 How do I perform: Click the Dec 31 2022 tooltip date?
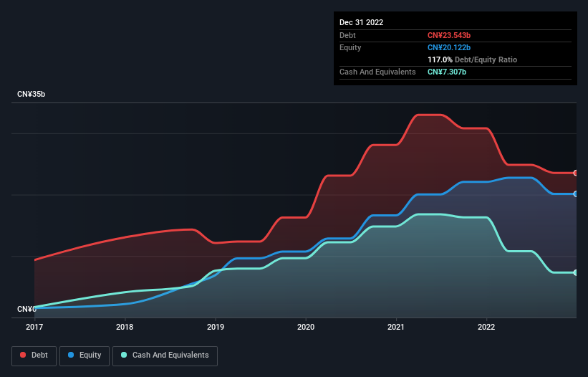[361, 22]
